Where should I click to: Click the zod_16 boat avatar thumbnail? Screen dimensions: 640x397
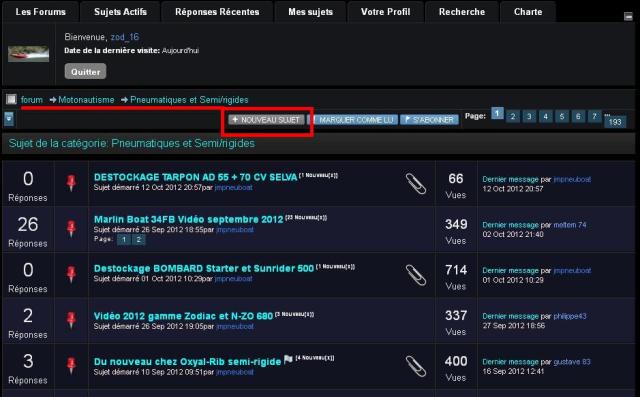pos(29,54)
